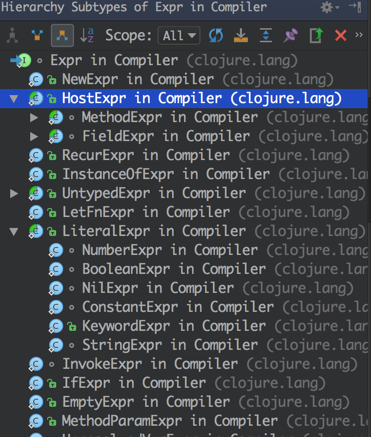Click the class icon beside RecurExpr
The image size is (371, 437).
(x=36, y=156)
